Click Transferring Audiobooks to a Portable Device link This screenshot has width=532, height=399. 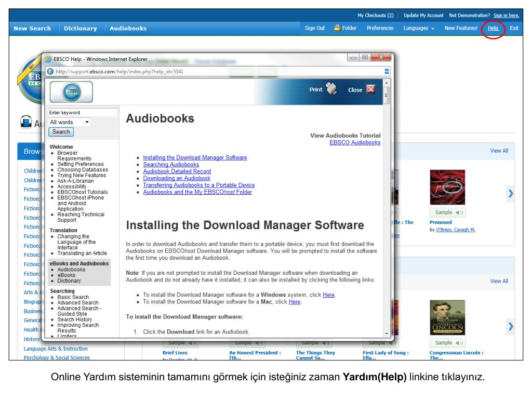(x=199, y=185)
